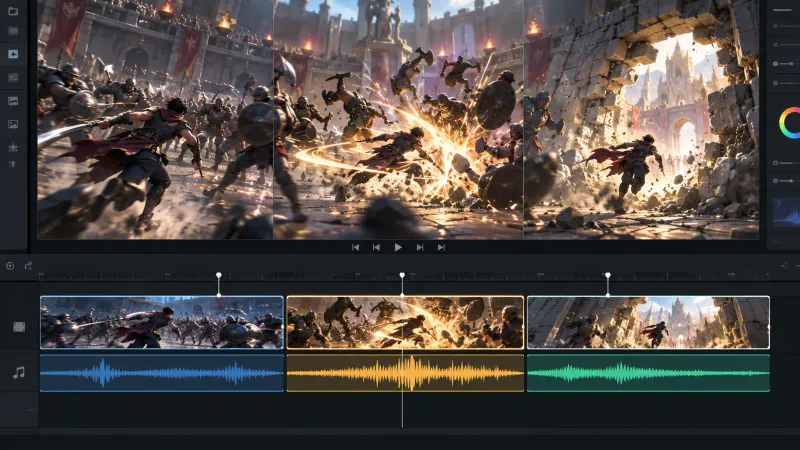Screen dimensions: 800x450
Task: Click the video track film icon
Action: (19, 327)
